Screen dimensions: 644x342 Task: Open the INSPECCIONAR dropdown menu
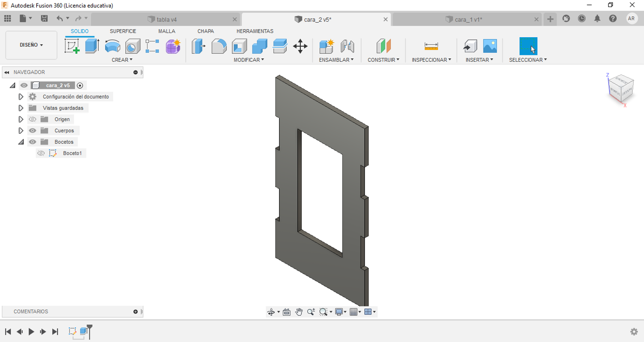(x=431, y=60)
